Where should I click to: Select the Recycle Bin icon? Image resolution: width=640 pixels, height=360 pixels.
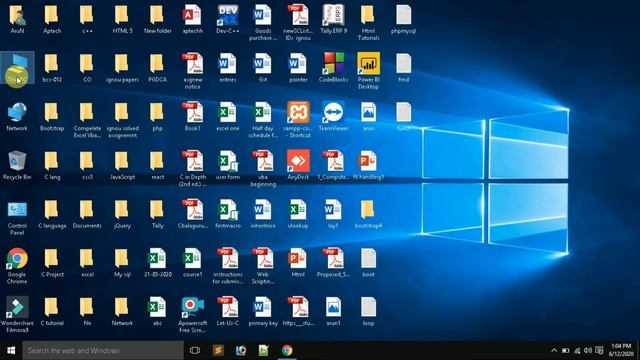coord(17,165)
